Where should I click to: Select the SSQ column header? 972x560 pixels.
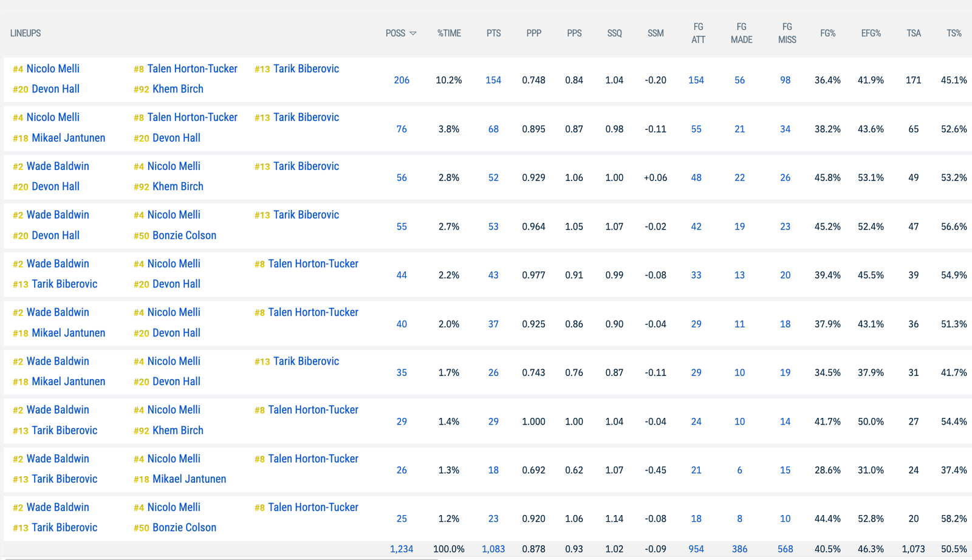(x=614, y=33)
